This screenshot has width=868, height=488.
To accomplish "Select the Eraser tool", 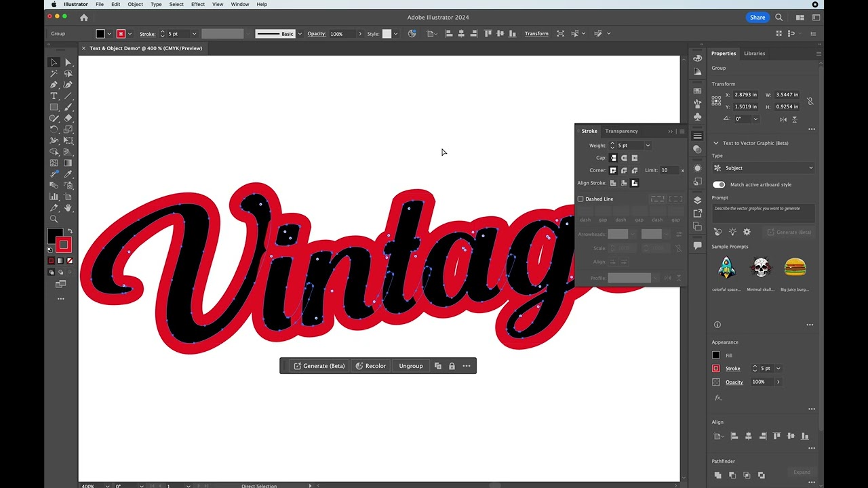I will pyautogui.click(x=68, y=118).
